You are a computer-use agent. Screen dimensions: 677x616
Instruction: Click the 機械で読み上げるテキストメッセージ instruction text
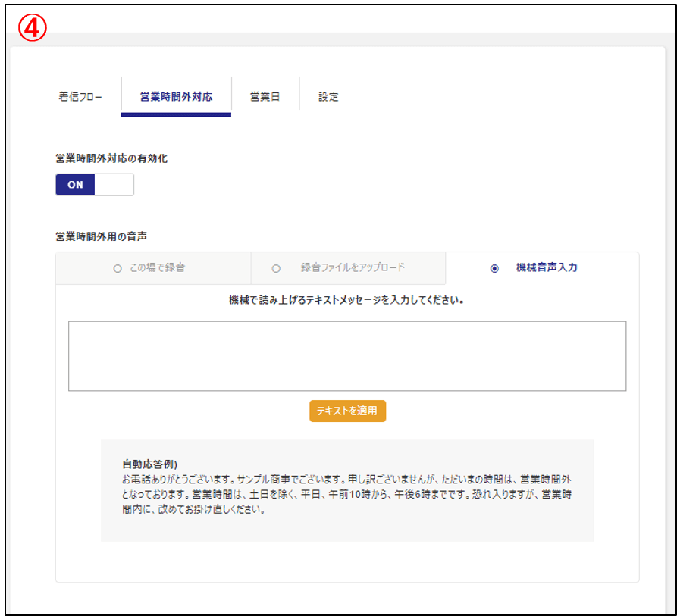point(346,300)
